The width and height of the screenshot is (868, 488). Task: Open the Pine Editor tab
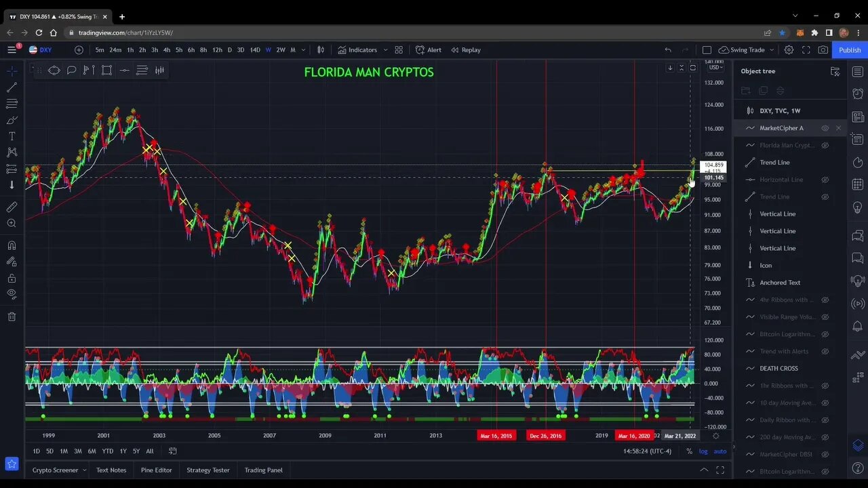(x=157, y=470)
